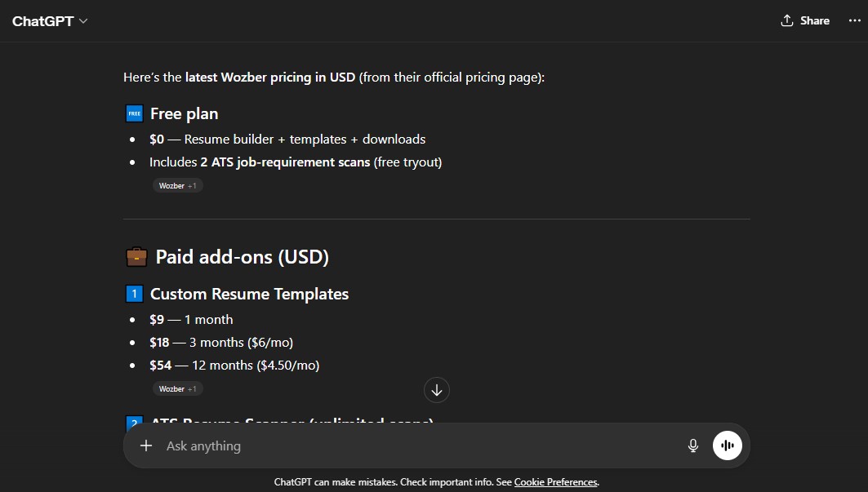Open the three-dot options menu
This screenshot has width=868, height=492.
(x=854, y=20)
